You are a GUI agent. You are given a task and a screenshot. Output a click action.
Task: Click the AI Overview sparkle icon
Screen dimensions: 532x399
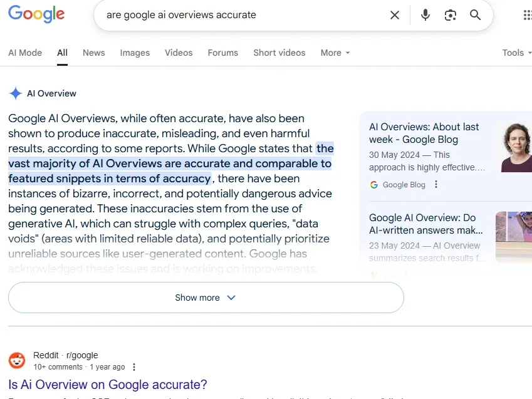coord(16,94)
